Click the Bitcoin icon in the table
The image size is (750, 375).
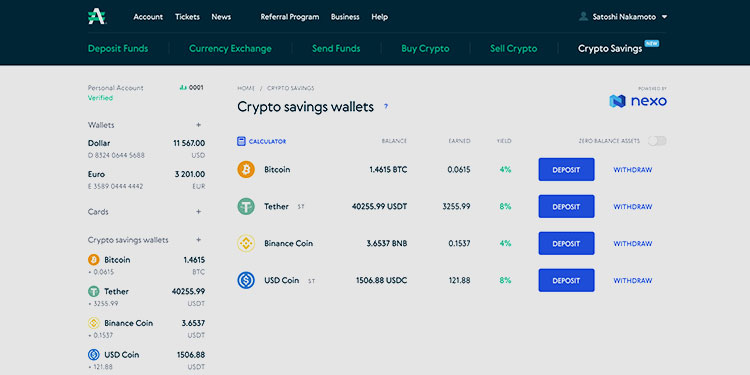[246, 169]
